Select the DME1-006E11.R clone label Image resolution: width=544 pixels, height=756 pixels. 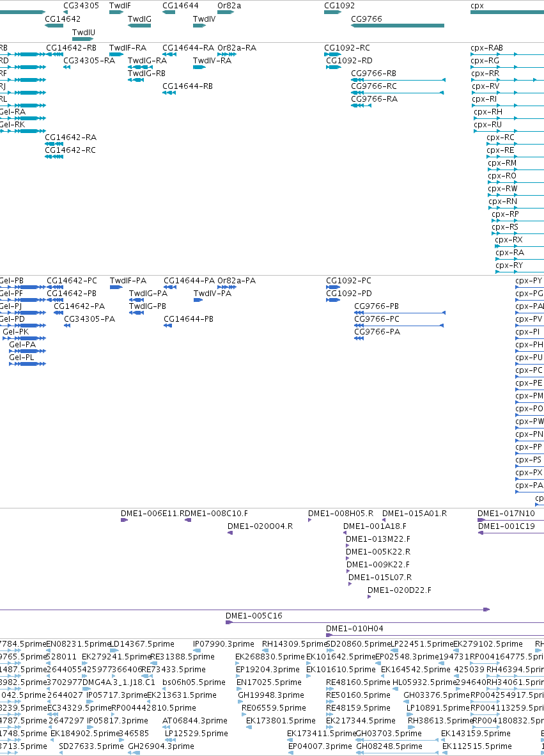point(153,514)
